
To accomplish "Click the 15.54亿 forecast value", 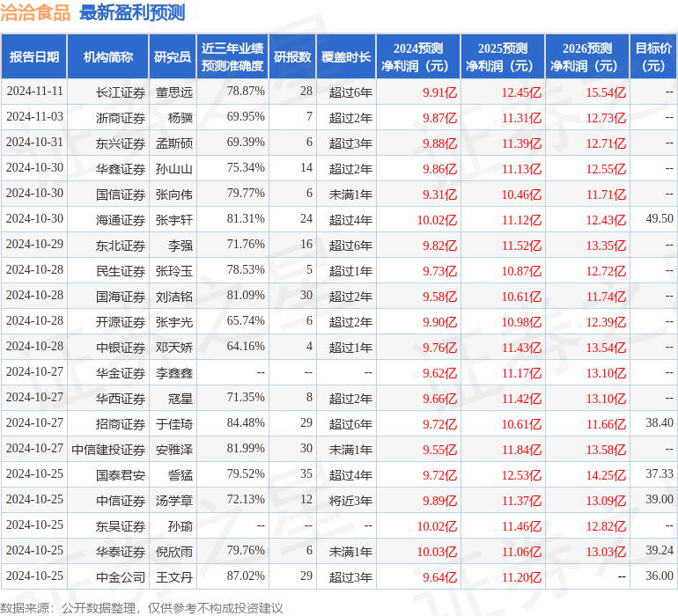I will coord(606,92).
